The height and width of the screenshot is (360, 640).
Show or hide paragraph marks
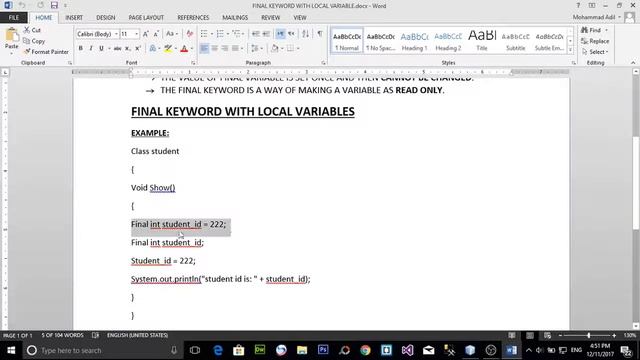tap(320, 34)
